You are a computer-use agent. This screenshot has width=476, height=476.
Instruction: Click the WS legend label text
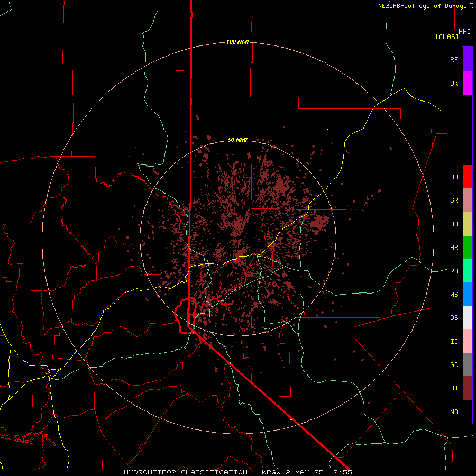coord(454,295)
